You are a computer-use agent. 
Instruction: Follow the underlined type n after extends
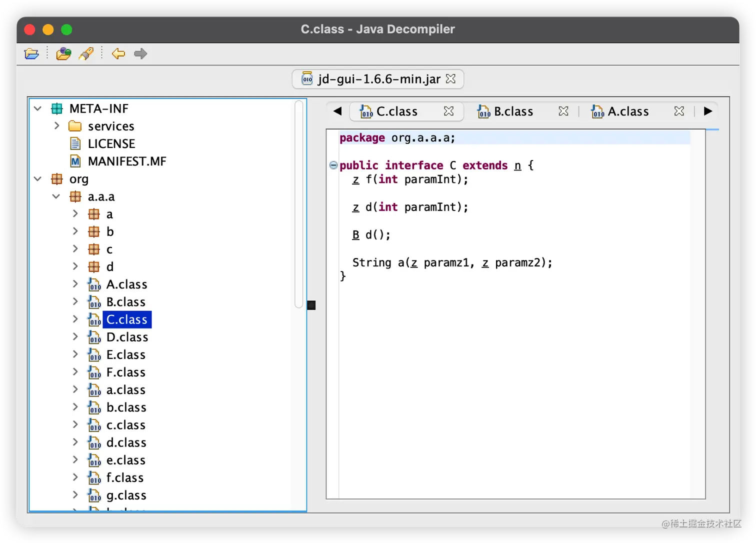[517, 165]
